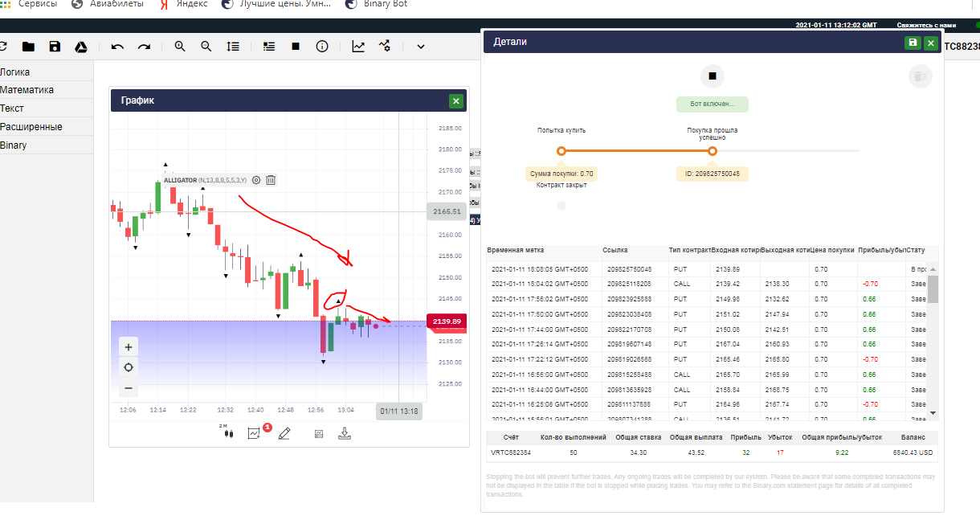Reset chart view with crosshair button
The image size is (980, 520).
(x=128, y=367)
